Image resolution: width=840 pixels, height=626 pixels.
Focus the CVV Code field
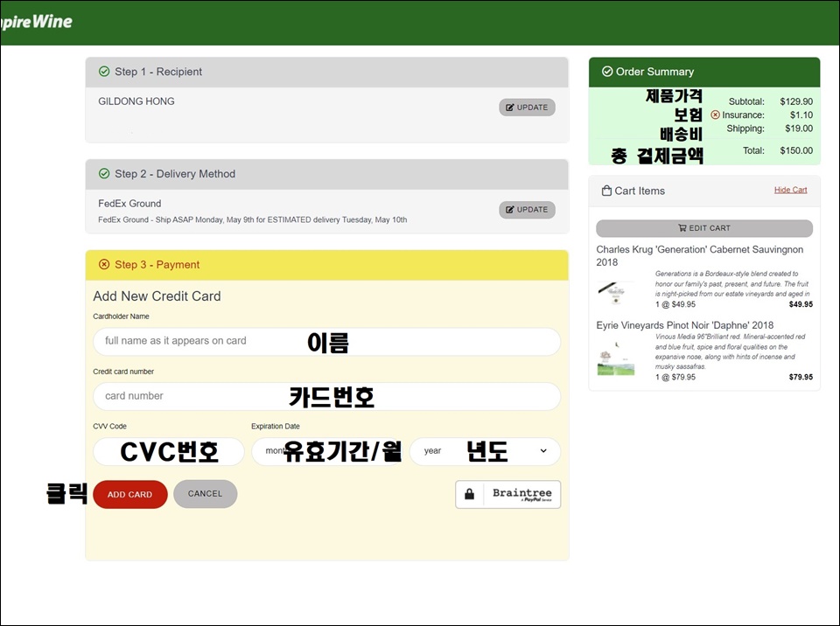coord(169,451)
